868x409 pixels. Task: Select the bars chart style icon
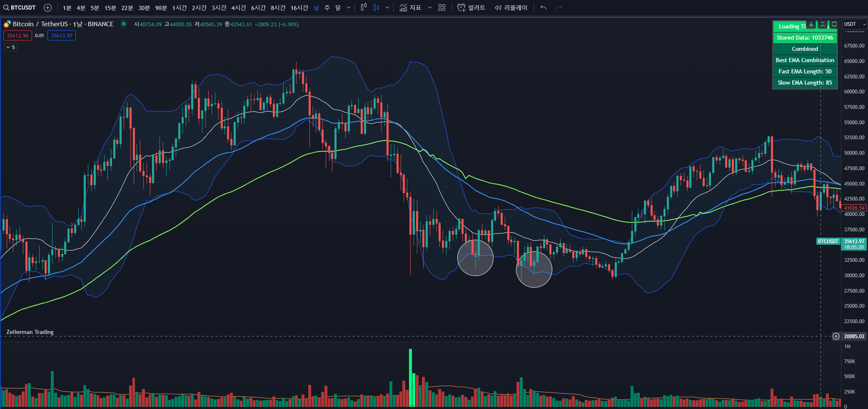(x=364, y=8)
